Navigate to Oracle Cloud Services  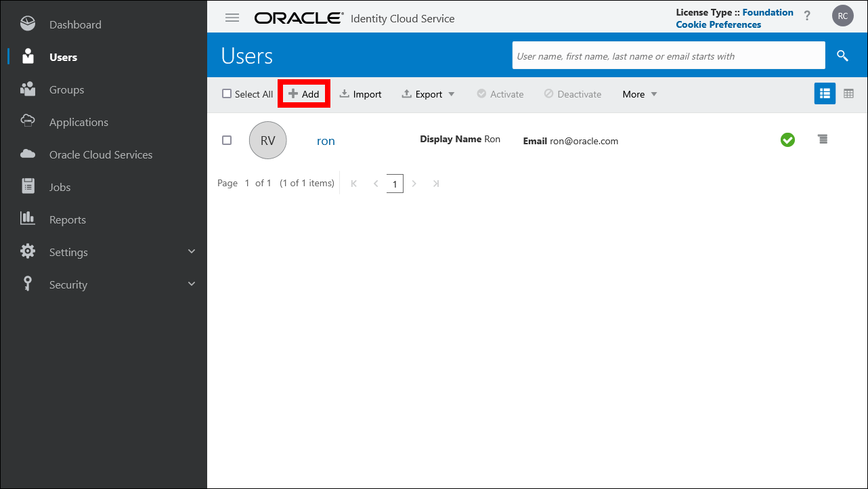click(x=100, y=154)
